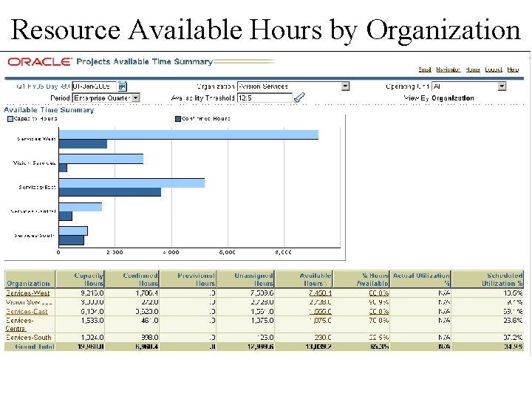Click the Services-South confirmed hours bar
The image size is (532, 399).
click(71, 240)
